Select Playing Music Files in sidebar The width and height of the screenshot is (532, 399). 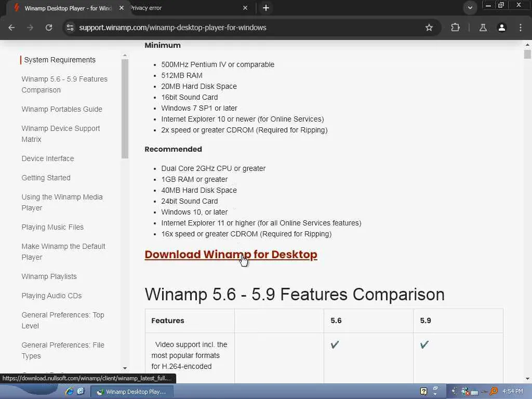52,227
